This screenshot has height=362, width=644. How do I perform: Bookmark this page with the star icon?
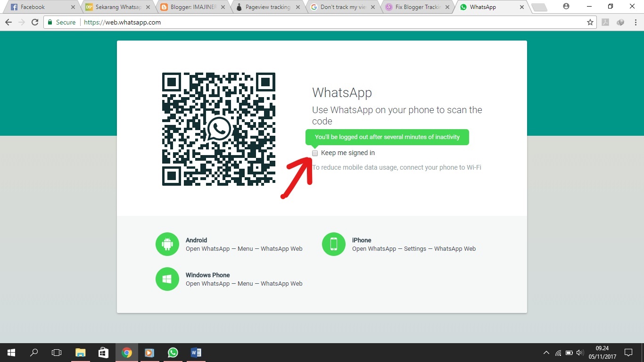coord(590,22)
